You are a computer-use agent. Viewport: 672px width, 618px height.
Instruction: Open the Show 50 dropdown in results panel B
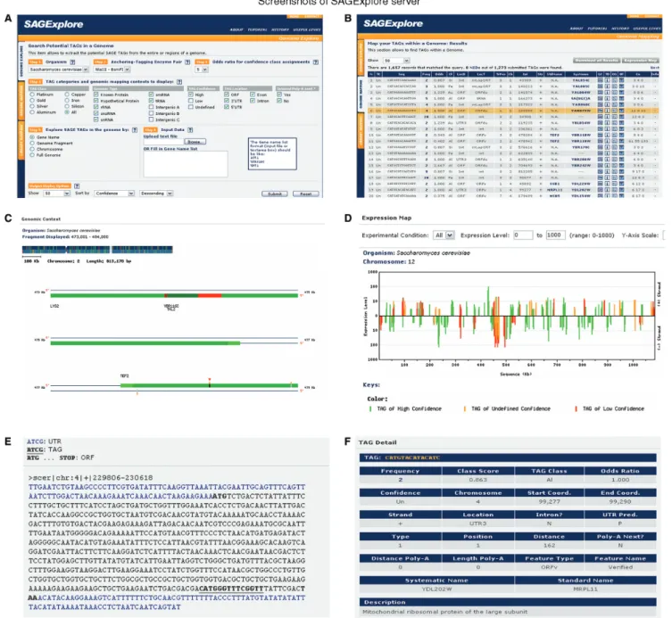pyautogui.click(x=396, y=61)
